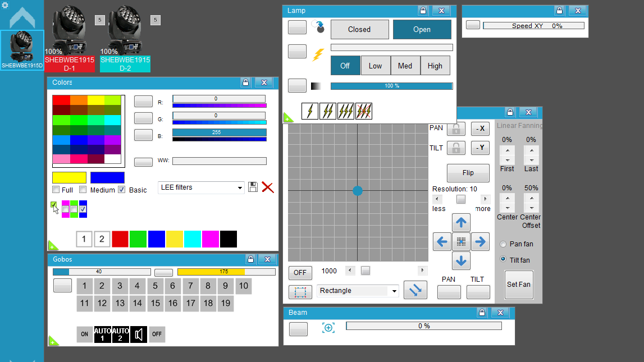Toggle the Basic colors checkbox
This screenshot has width=644, height=362.
click(x=122, y=190)
